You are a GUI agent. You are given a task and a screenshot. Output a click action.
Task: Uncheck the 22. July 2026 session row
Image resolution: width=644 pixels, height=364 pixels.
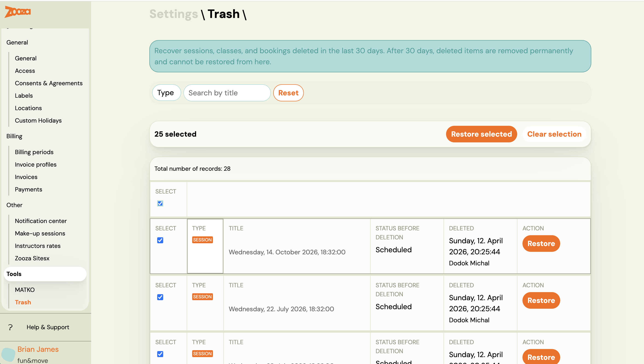(x=160, y=297)
